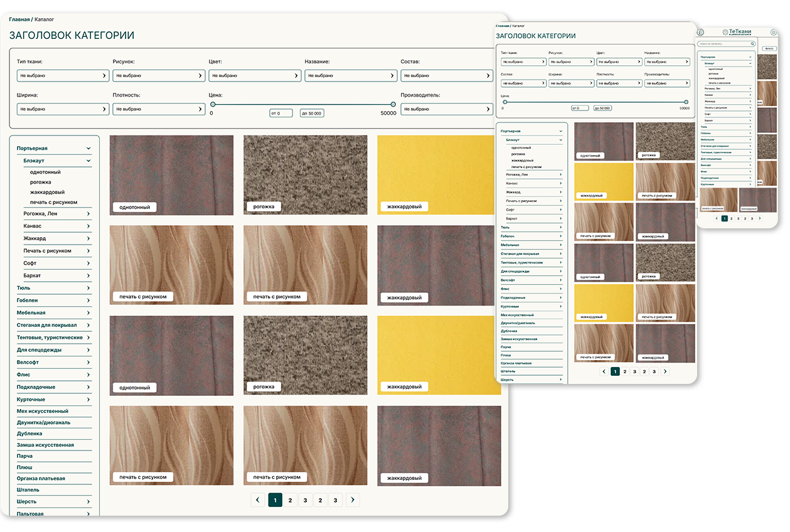Click the magnifier icon in the mobile catalog search

click(754, 44)
